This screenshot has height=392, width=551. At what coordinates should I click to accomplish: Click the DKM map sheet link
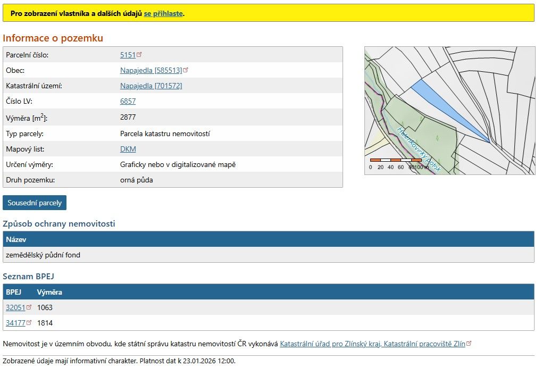click(x=128, y=149)
